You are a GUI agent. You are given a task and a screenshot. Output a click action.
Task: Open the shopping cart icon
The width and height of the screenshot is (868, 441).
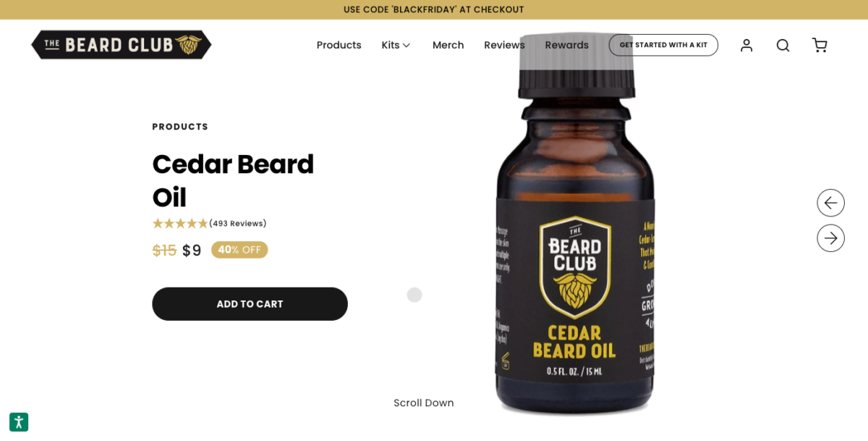820,45
